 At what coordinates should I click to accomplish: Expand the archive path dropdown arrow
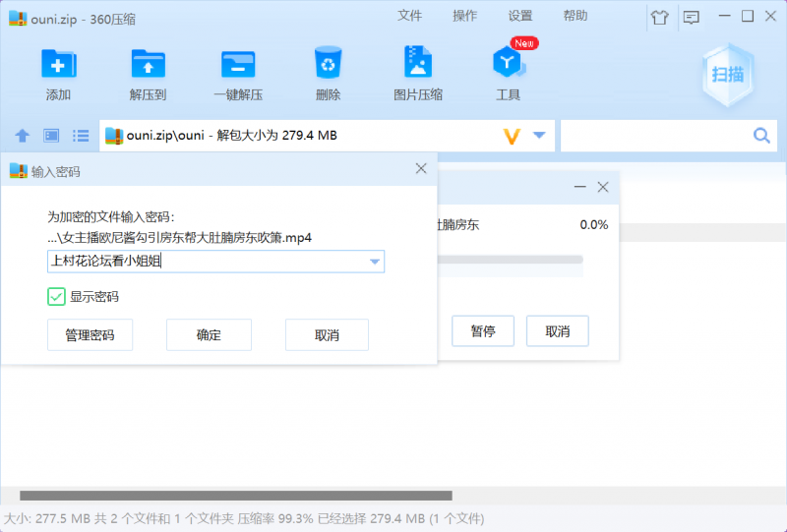[x=539, y=136]
